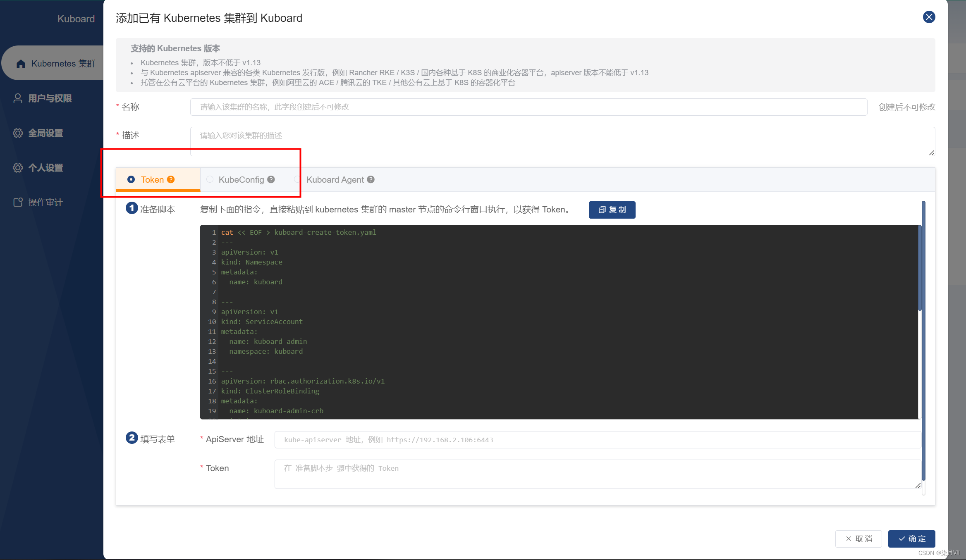966x560 pixels.
Task: Select the Token radio button
Action: pos(131,179)
